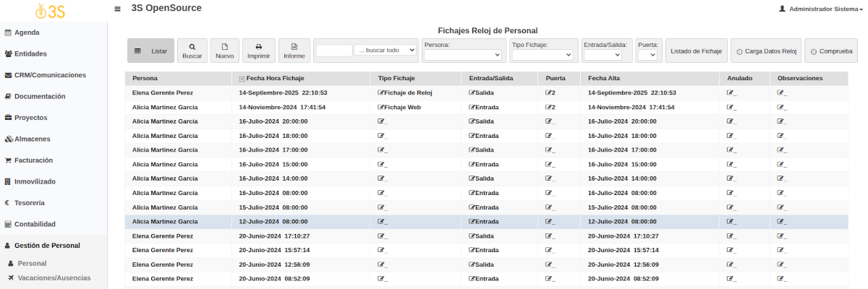Open the Informe report button
868x289 pixels.
(294, 51)
